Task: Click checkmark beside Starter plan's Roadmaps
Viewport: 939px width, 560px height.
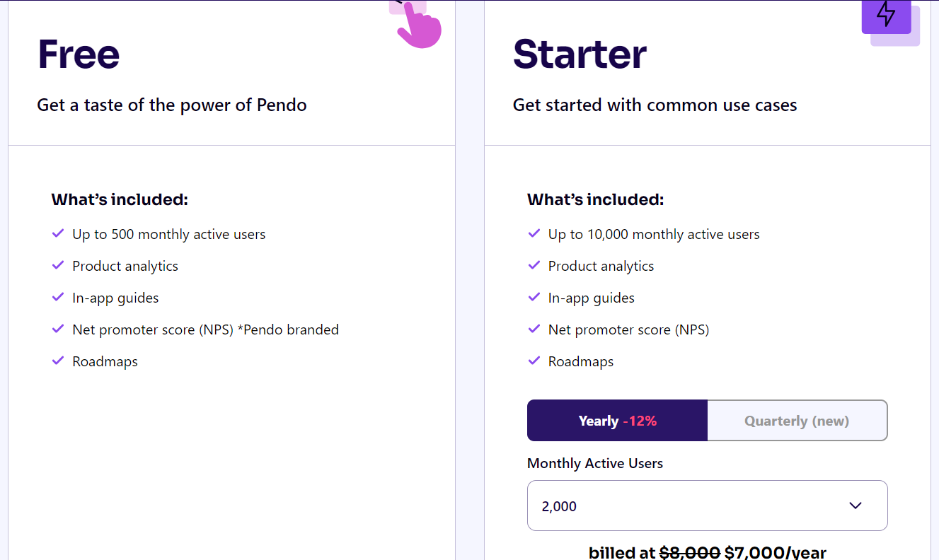Action: [534, 361]
